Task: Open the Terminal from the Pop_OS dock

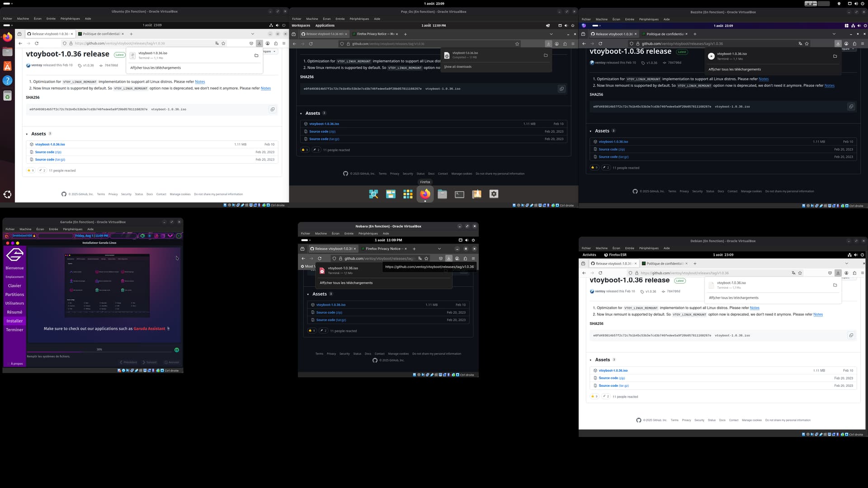Action: coord(459,194)
